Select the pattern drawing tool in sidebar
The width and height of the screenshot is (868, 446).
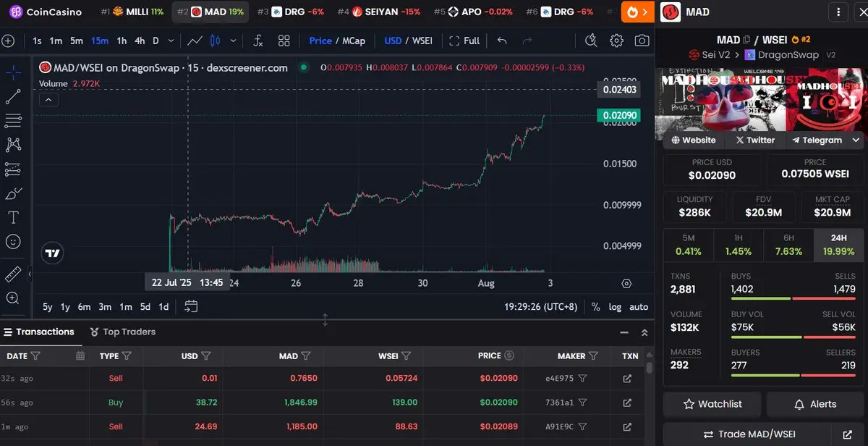13,145
